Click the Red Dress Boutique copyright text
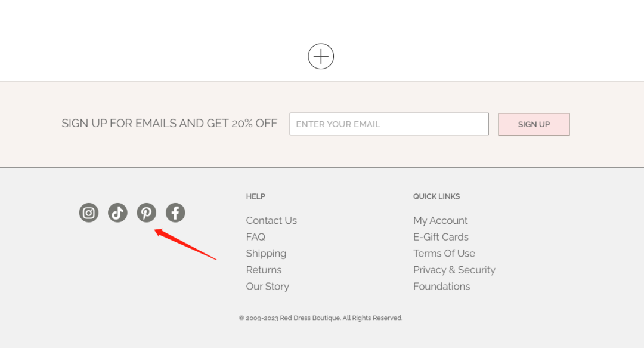Viewport: 644px width, 348px height. pos(321,318)
